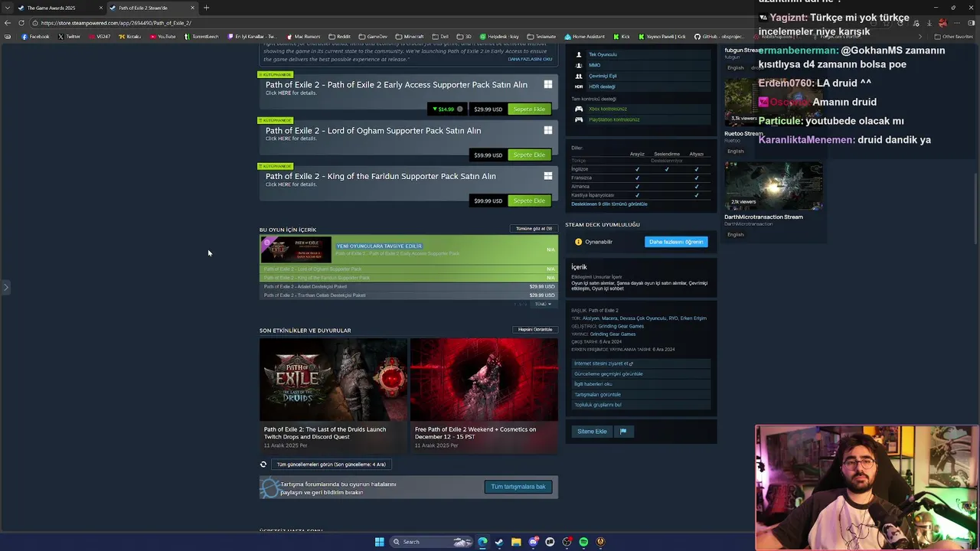Open Güncelleme geçmişini görüntüle link
The height and width of the screenshot is (551, 980).
609,374
